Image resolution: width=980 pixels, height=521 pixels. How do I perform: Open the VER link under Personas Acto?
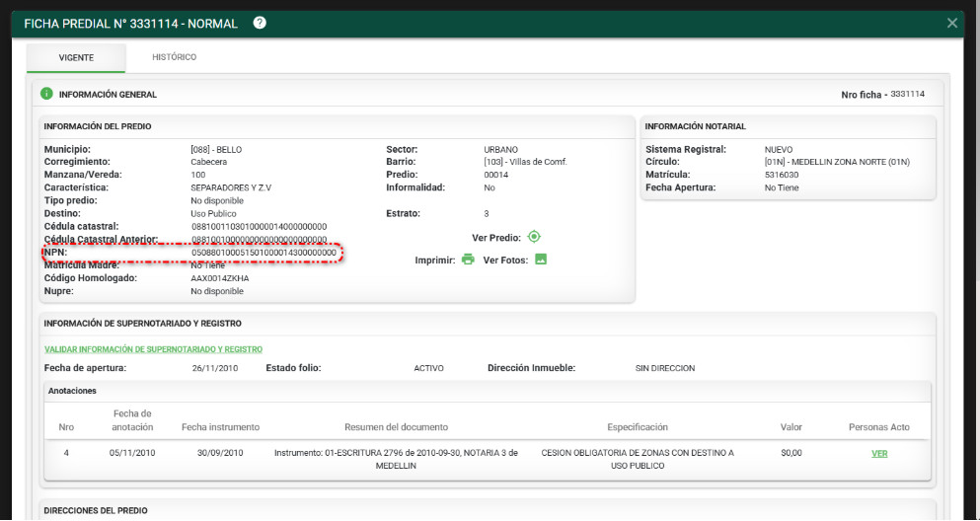879,453
